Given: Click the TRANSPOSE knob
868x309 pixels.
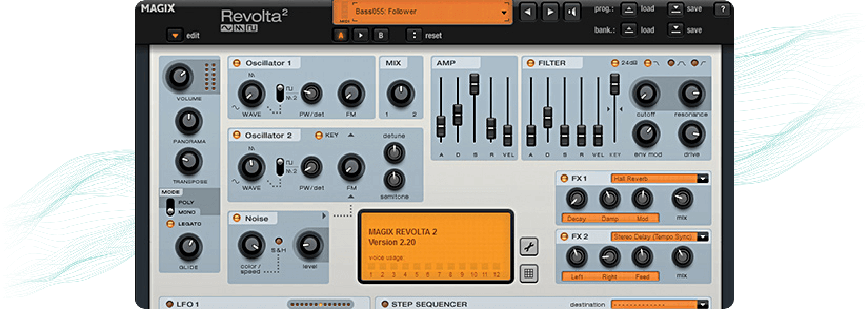Looking at the screenshot, I should coord(188,161).
